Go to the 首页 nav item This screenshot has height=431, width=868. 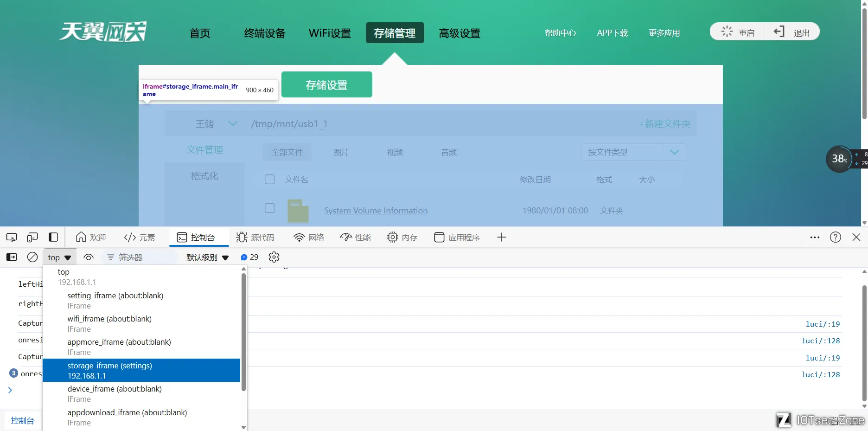coord(200,33)
